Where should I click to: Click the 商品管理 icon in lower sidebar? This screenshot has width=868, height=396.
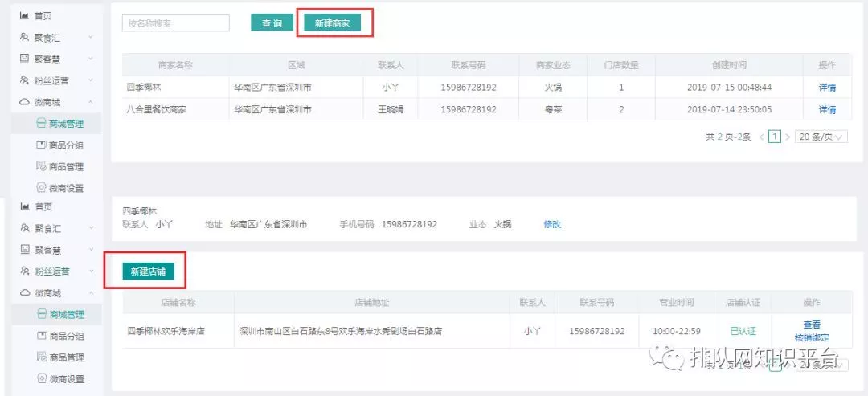click(x=42, y=357)
